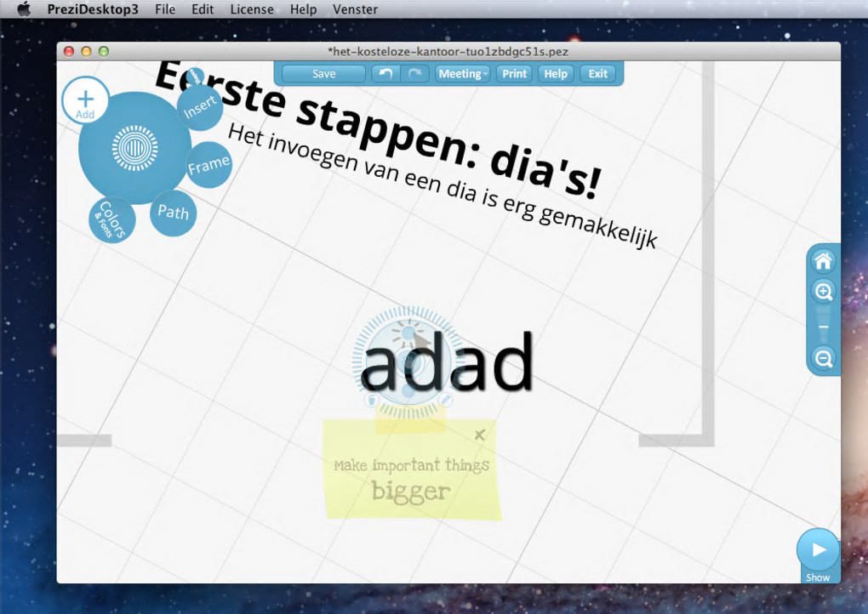Select the 'adad' text on canvas
Viewport: 868px width, 614px height.
coord(446,362)
